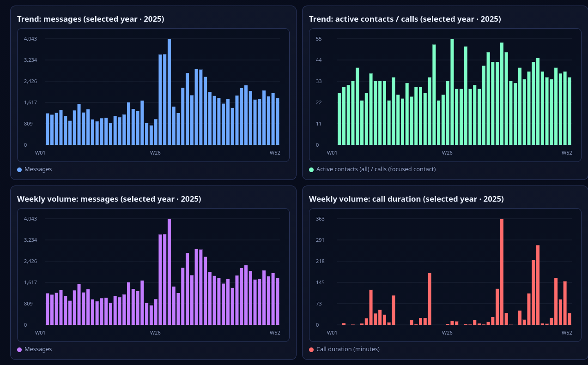This screenshot has width=588, height=365.
Task: Click the last red bar in call duration chart
Action: point(570,319)
